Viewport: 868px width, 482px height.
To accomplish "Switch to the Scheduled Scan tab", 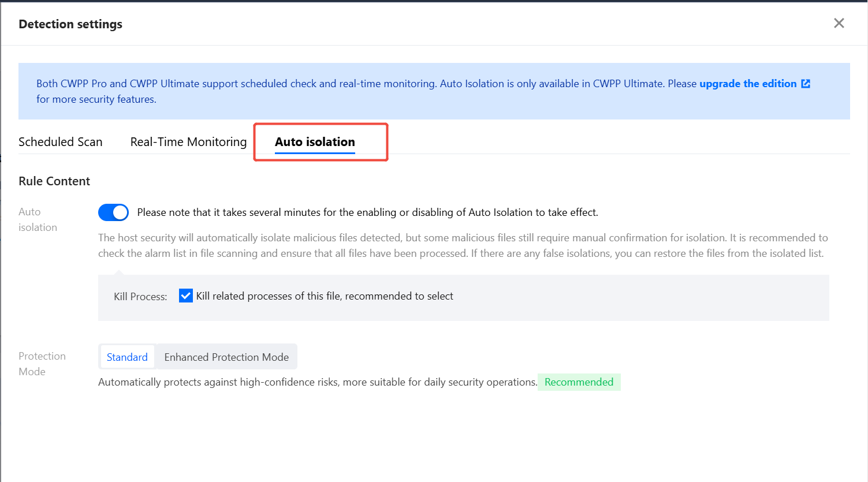I will click(x=61, y=142).
